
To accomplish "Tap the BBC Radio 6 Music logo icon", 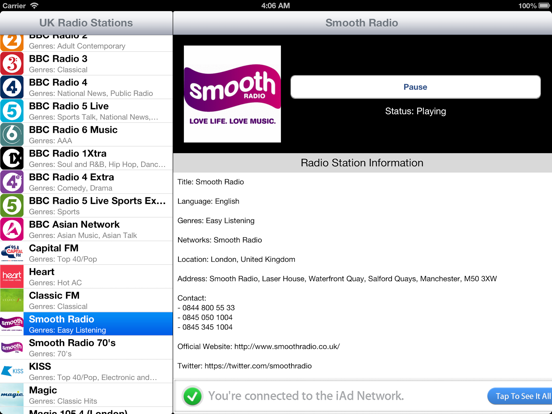I will point(12,134).
